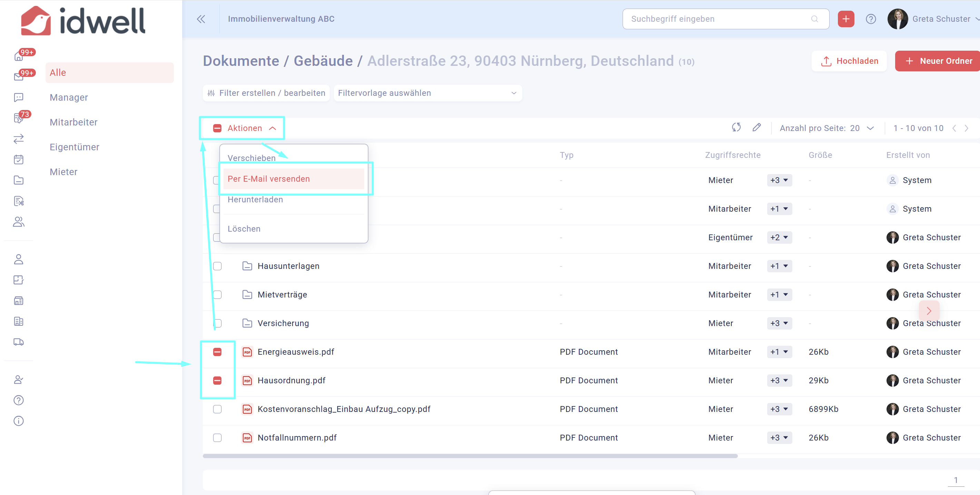Screen dimensions: 980x495
Task: Expand the Filtervorlage auswählen dropdown
Action: 428,93
